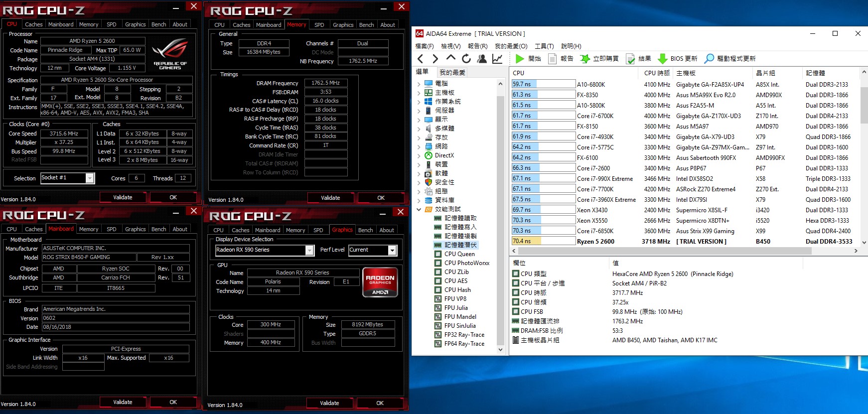
Task: Click FX-8350 result row
Action: (685, 95)
